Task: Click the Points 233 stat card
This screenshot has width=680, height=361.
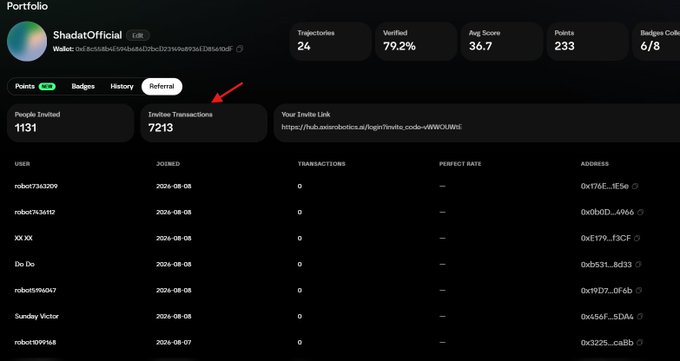Action: coord(588,41)
